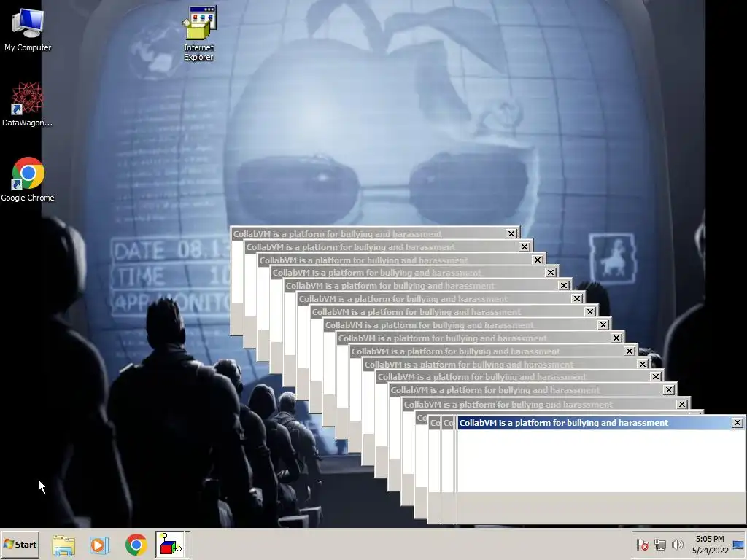Launch Windows Media Player from the taskbar
Screen dimensions: 747x560
pos(99,545)
